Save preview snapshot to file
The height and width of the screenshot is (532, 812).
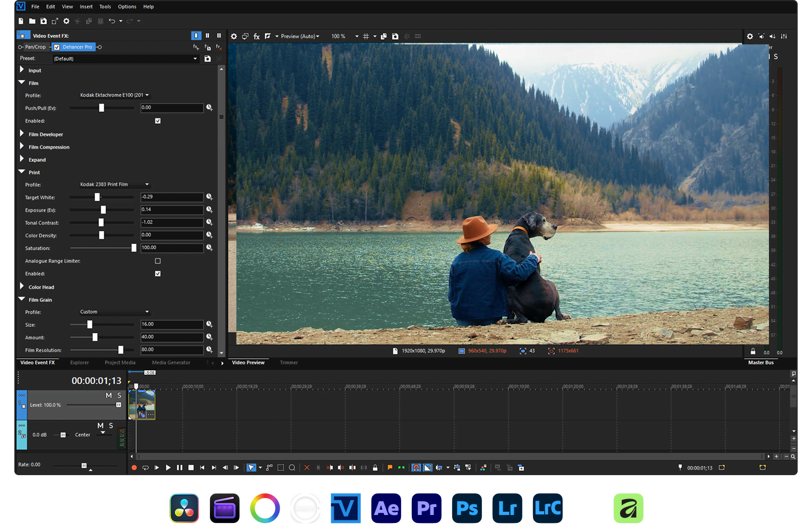coord(395,36)
